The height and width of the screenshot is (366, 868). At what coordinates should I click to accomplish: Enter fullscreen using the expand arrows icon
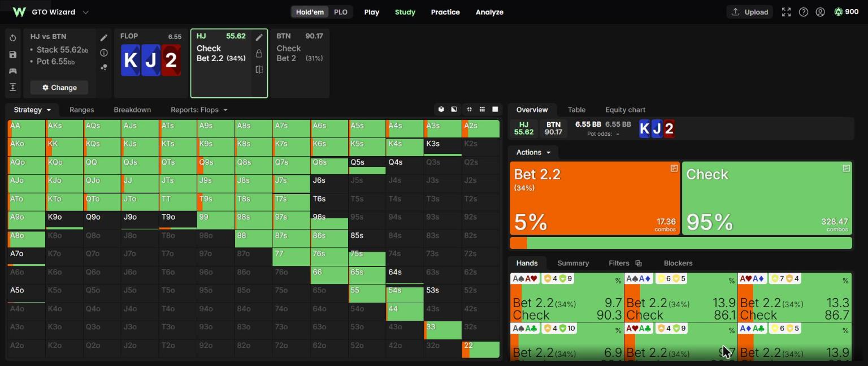[786, 12]
